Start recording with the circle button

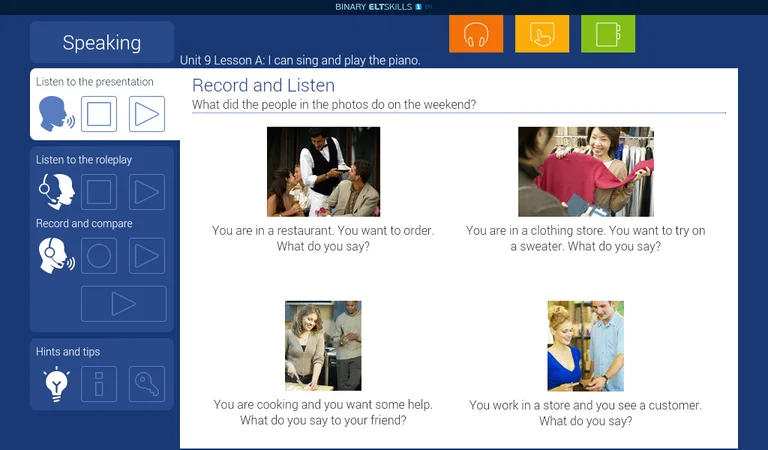[x=99, y=256]
